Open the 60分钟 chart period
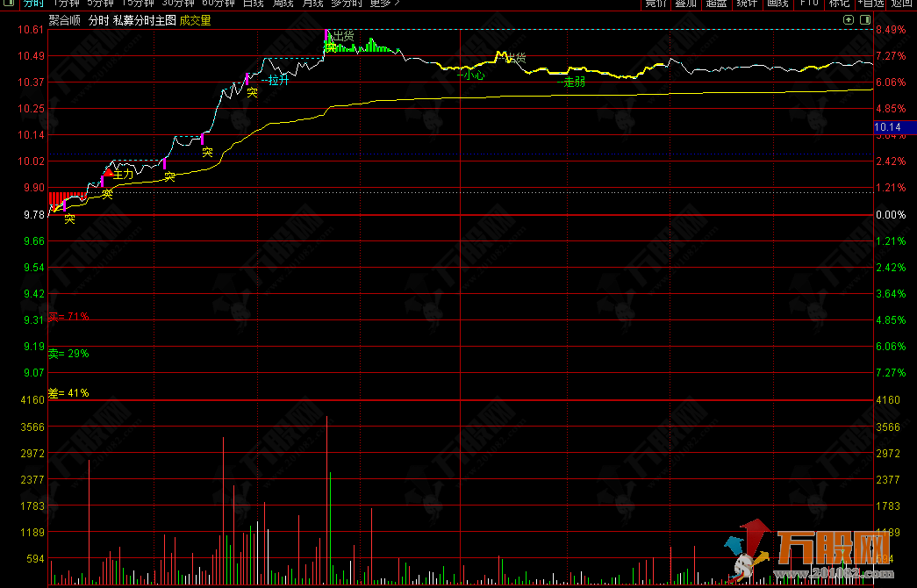 tap(219, 4)
